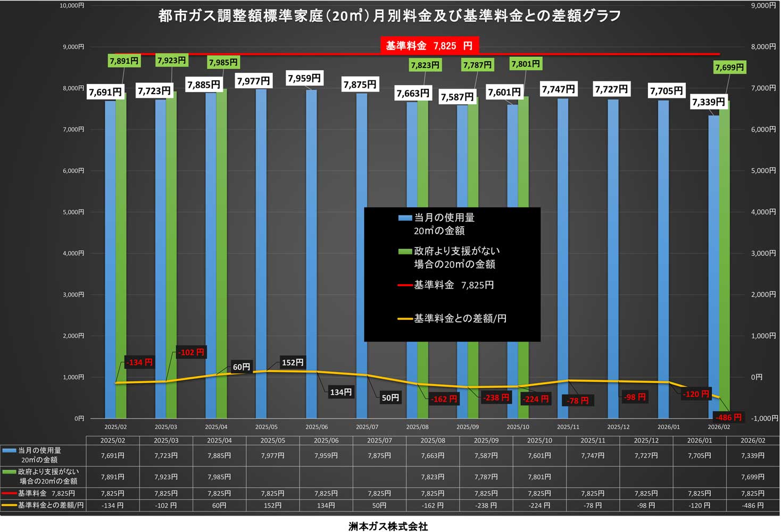Click the red 基準料金 7,825 円 banner at top
The image size is (781, 532).
tap(429, 46)
